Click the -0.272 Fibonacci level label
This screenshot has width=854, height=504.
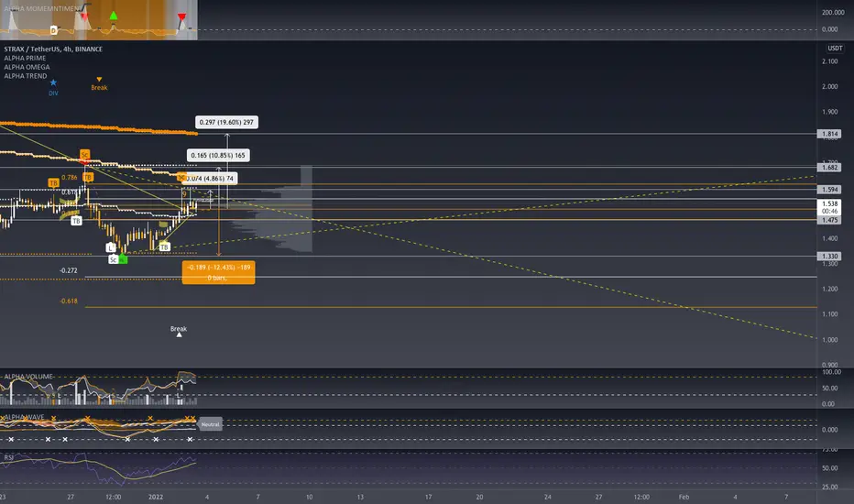coord(69,270)
